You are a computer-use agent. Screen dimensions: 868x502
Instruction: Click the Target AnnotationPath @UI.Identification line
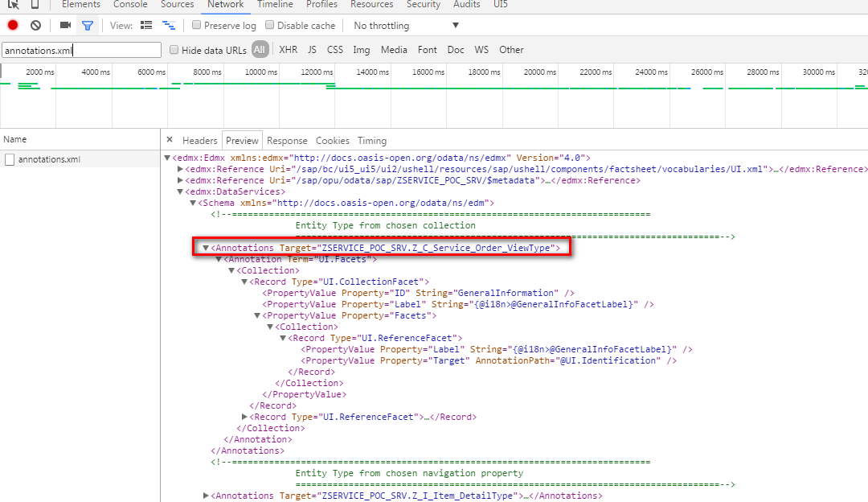pyautogui.click(x=489, y=360)
